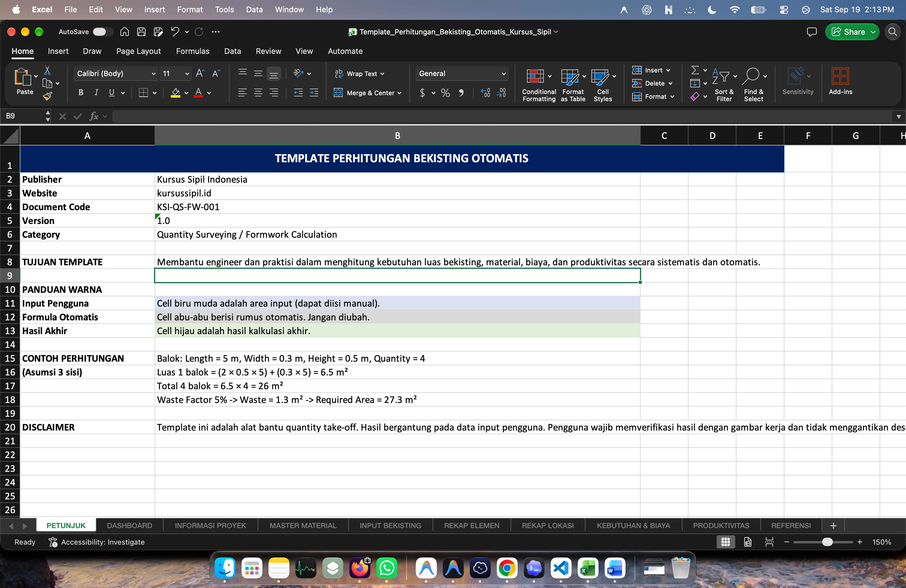Click the Center align text icon
Screen dimensions: 906x588
(258, 93)
